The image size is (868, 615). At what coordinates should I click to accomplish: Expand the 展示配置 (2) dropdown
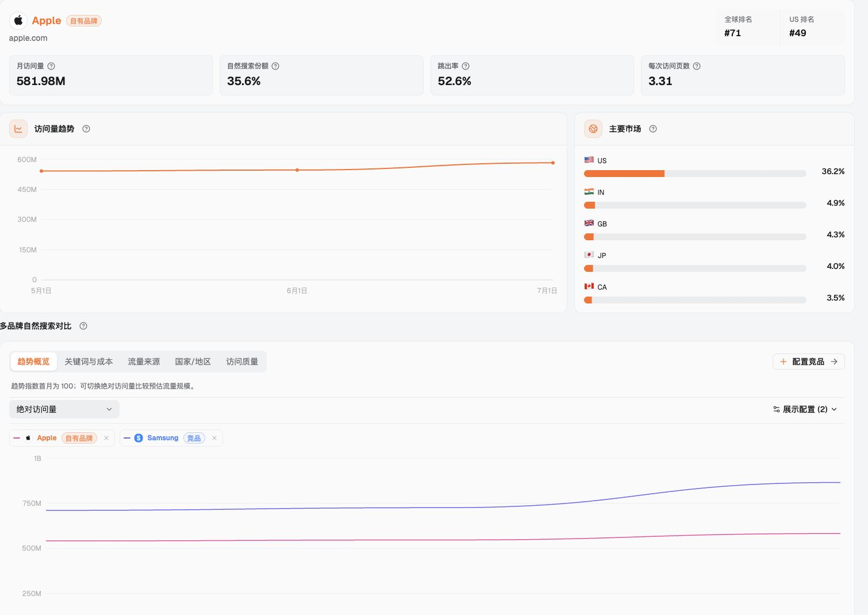[x=805, y=409]
